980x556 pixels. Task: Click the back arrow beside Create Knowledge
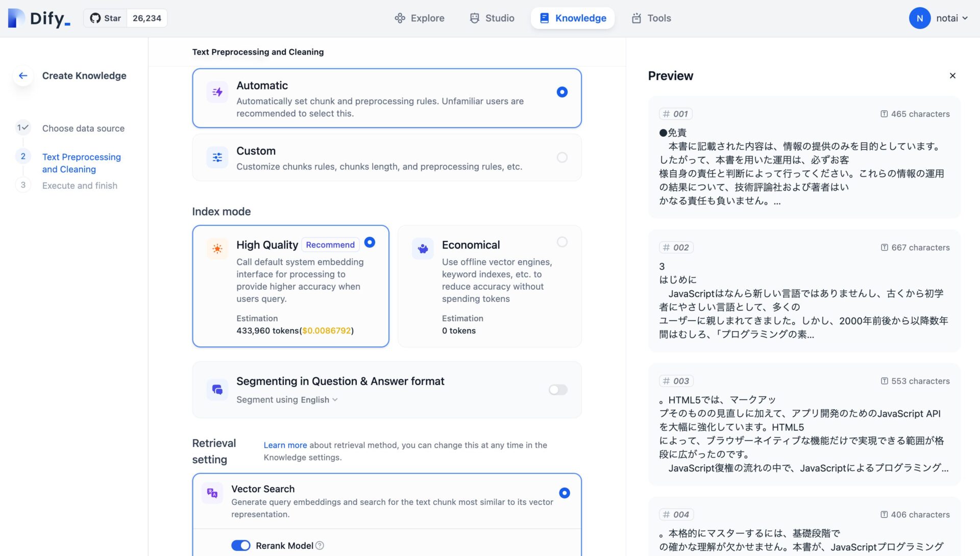(23, 75)
